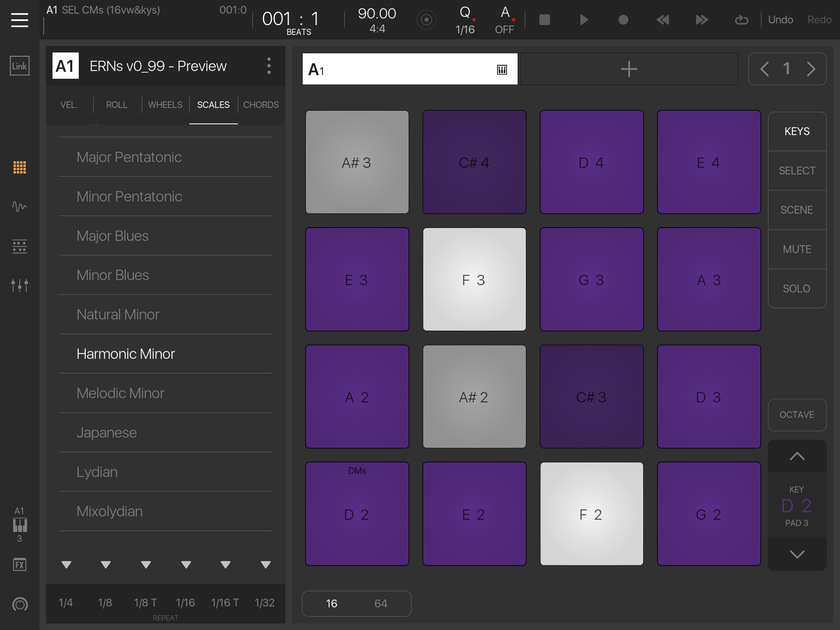Select Lydian scale
This screenshot has width=840, height=630.
(166, 472)
